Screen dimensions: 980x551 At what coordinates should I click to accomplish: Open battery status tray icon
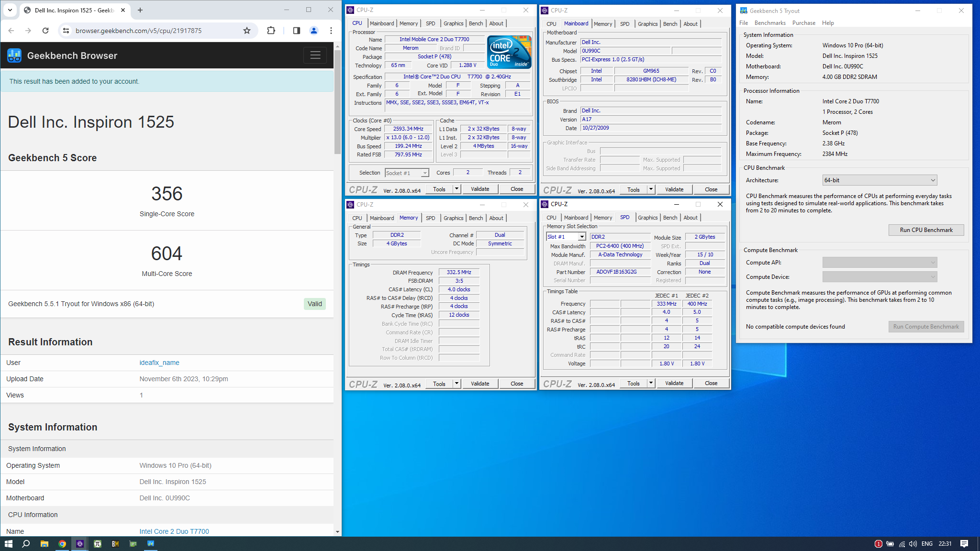click(890, 544)
